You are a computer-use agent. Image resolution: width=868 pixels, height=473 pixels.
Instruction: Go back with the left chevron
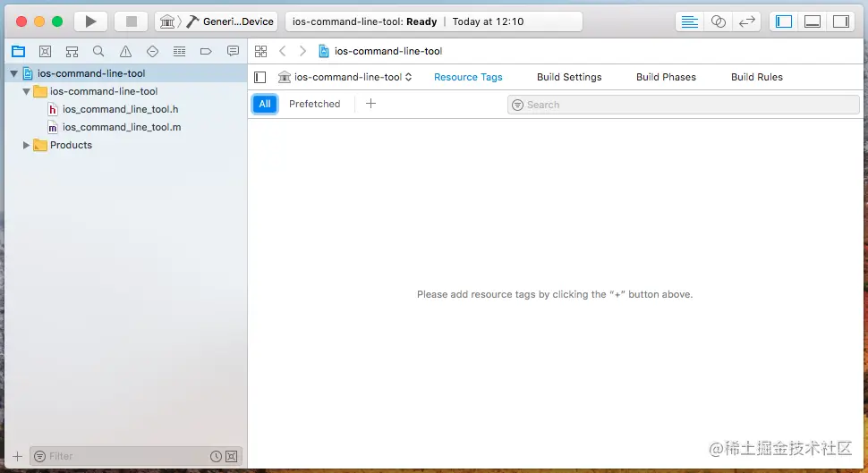coord(282,51)
